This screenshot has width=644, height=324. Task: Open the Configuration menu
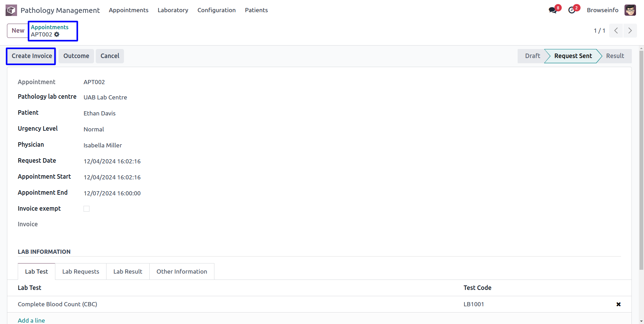click(x=217, y=10)
